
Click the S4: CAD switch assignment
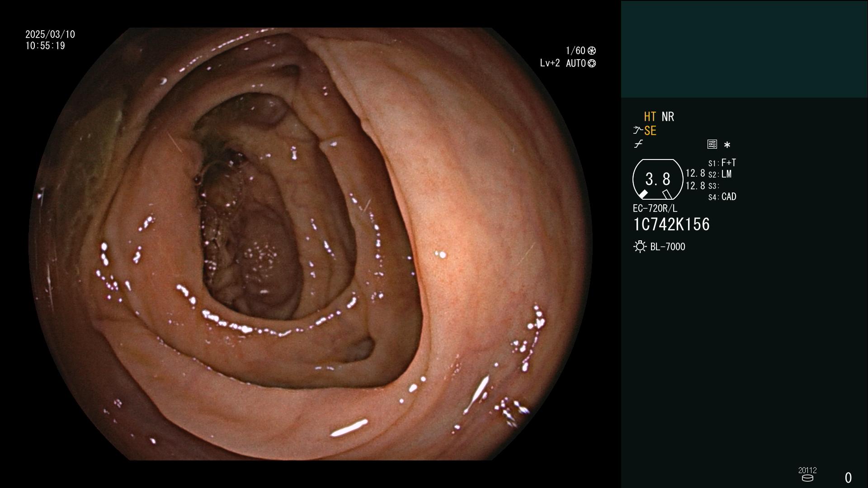tap(722, 197)
